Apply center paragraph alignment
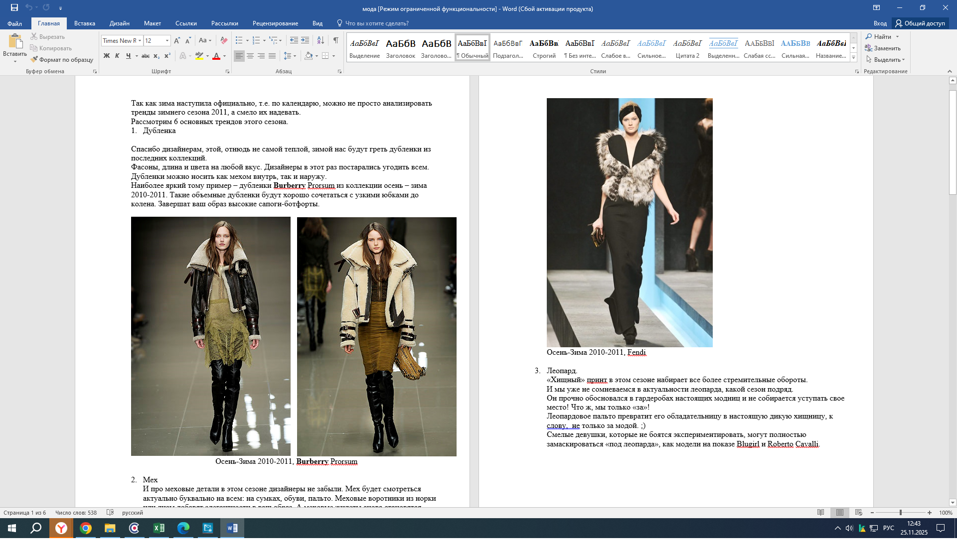 click(250, 56)
